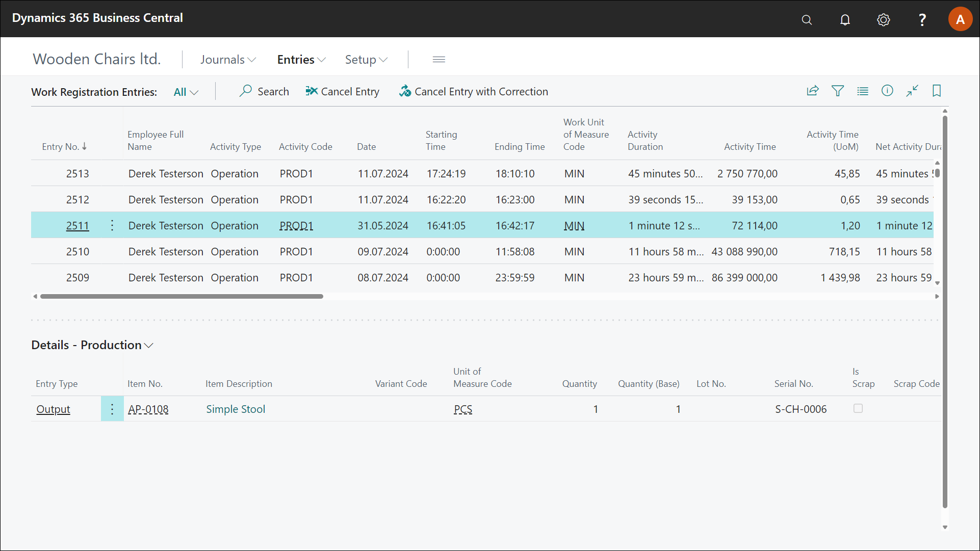Click the horizontal scrollbar of the entries list
Viewport: 980px width, 551px height.
[x=182, y=296]
